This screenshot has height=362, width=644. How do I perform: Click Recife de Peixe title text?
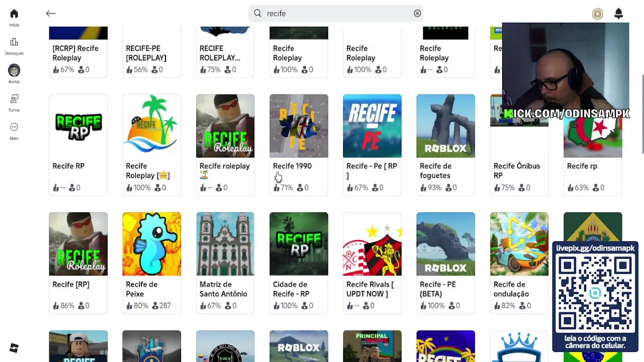coord(142,289)
